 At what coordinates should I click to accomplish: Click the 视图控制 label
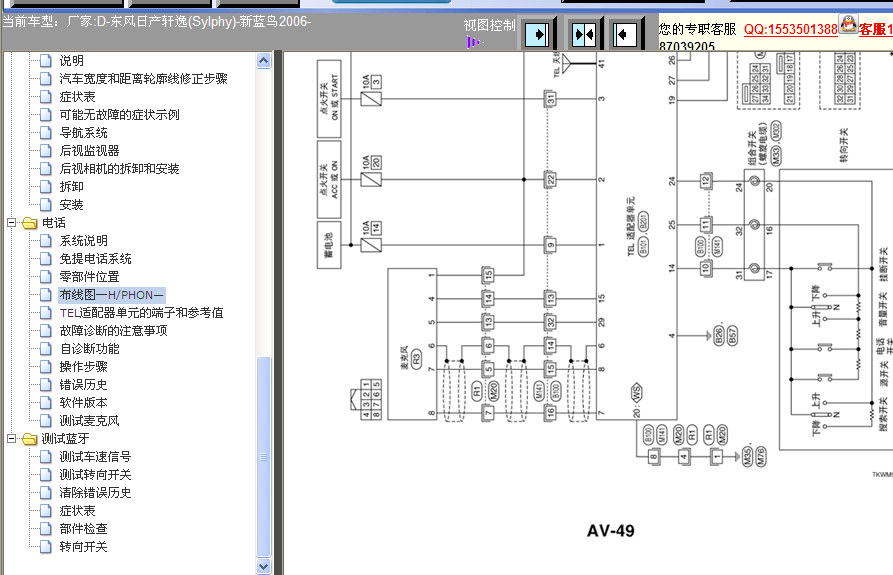(x=489, y=25)
